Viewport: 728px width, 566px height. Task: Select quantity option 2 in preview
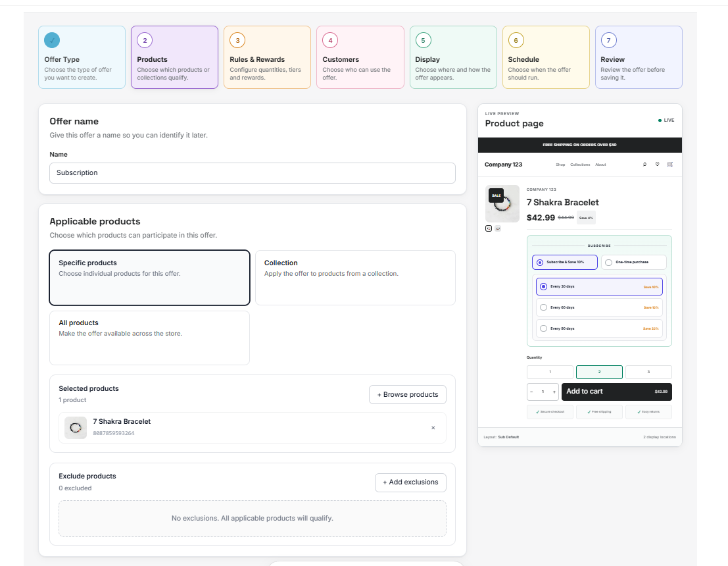coord(599,372)
